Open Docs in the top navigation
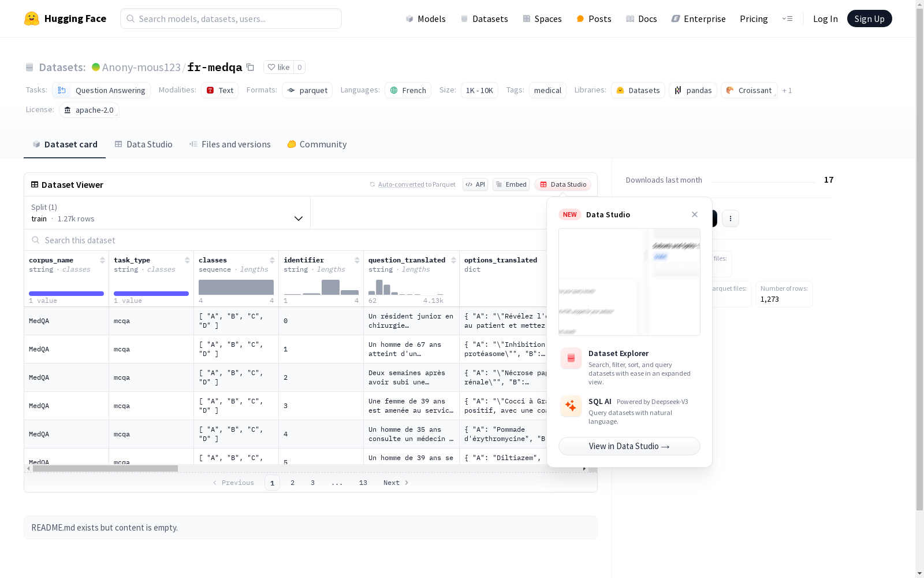 click(x=642, y=18)
